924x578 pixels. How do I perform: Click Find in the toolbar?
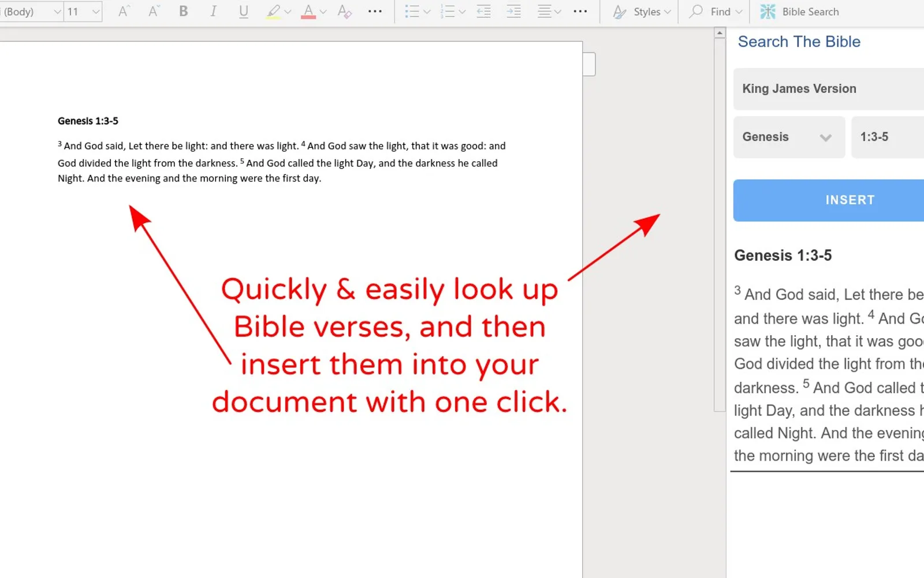point(711,12)
